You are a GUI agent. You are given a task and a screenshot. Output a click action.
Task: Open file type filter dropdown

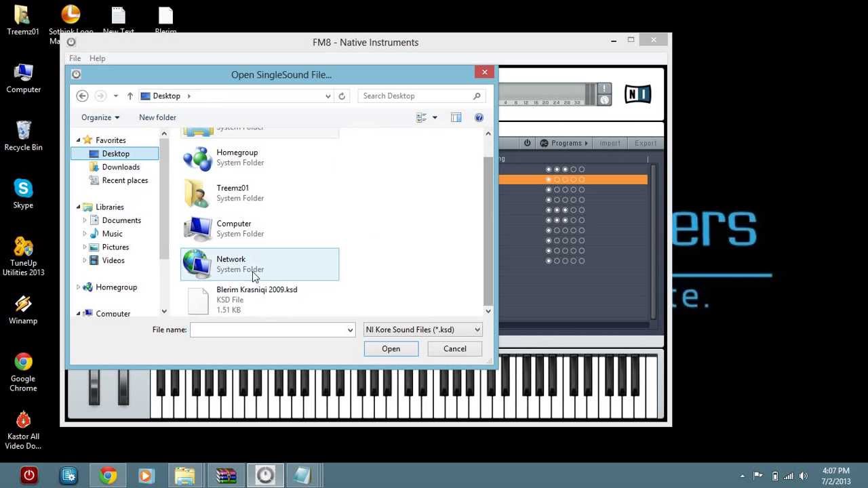coord(422,329)
